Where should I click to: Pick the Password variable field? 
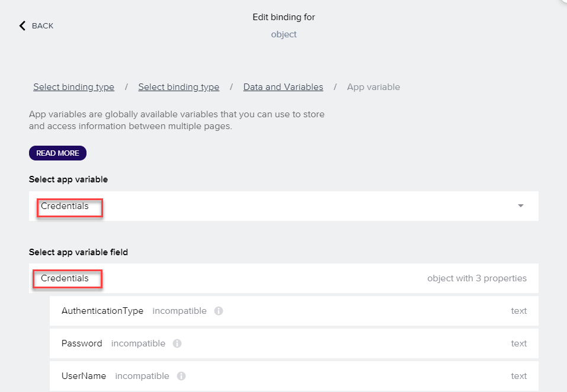82,343
